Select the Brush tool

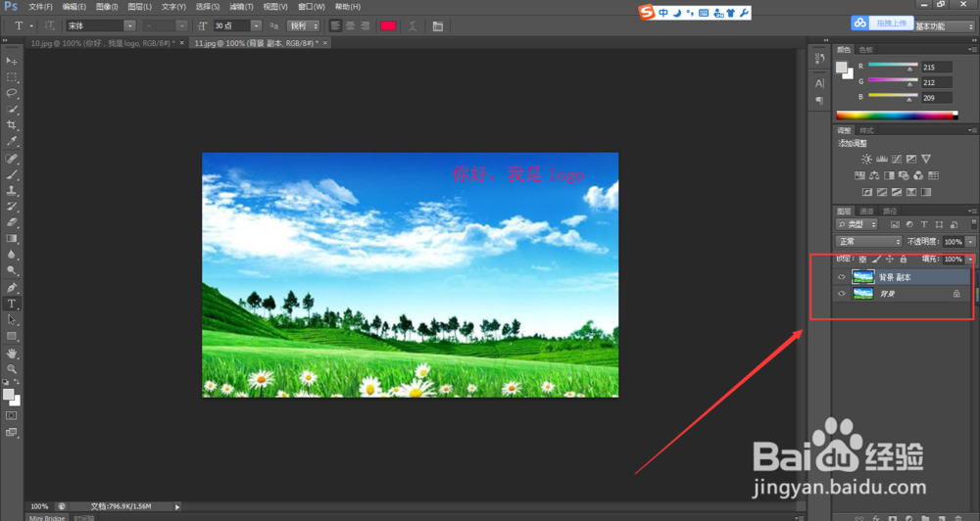[x=11, y=175]
